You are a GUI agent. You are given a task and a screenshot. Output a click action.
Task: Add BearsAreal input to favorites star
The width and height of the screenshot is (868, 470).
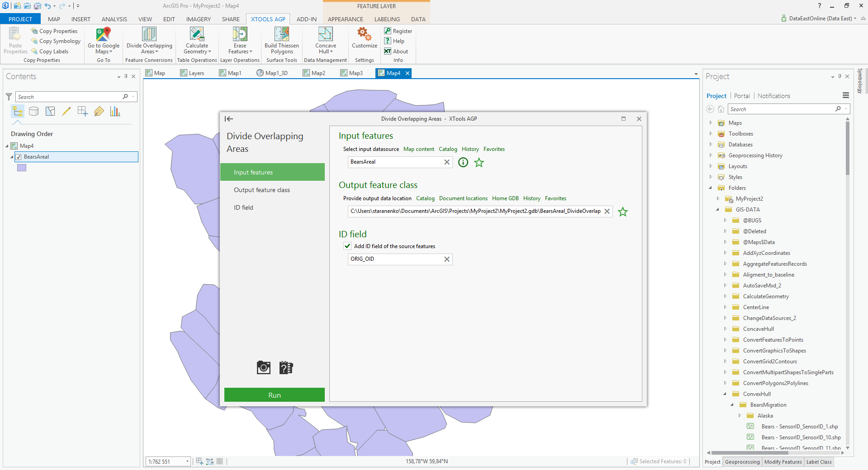point(479,162)
